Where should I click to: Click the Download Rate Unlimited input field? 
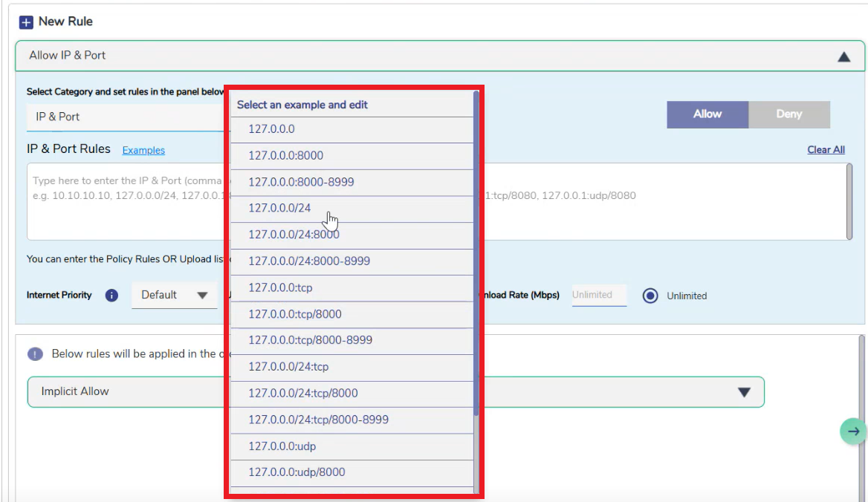[x=598, y=296]
